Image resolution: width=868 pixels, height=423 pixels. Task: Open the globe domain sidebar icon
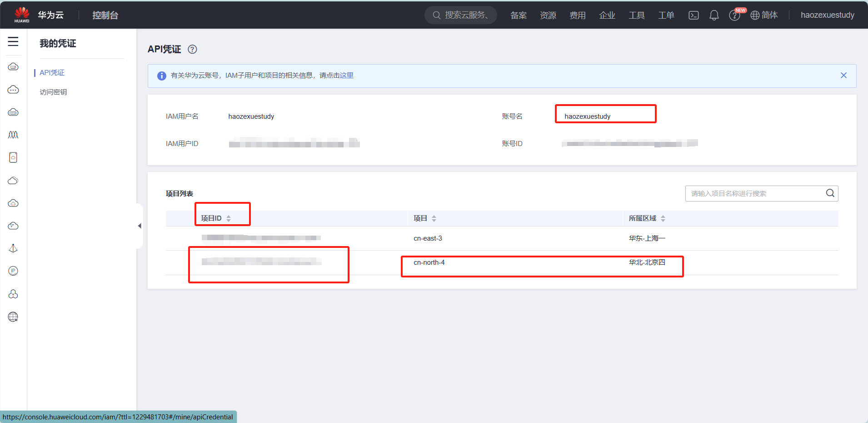coord(13,317)
